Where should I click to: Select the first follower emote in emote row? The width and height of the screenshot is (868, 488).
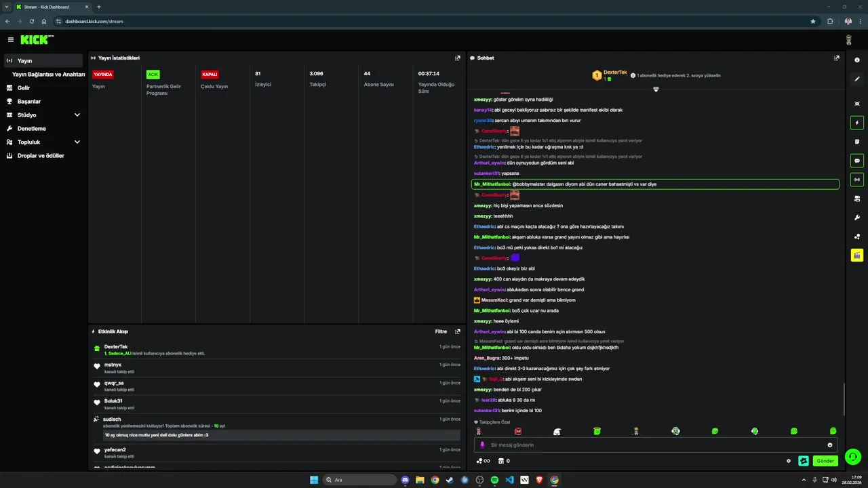478,431
